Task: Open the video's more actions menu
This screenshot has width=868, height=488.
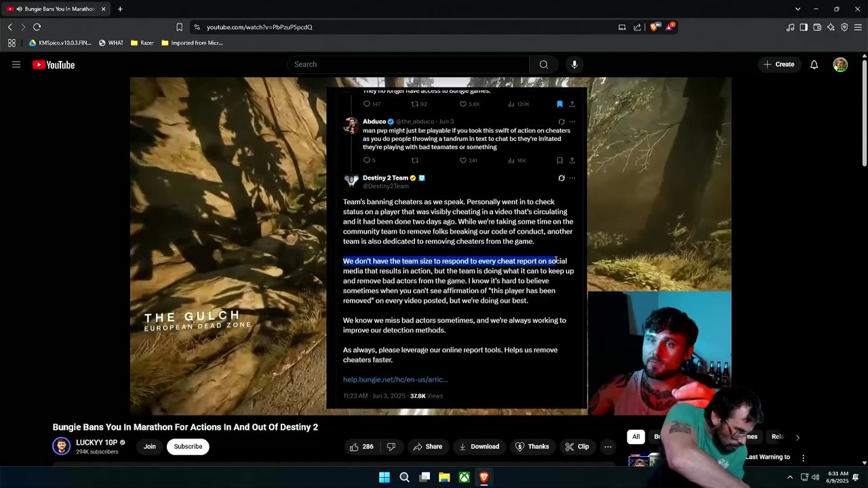Action: [x=608, y=447]
